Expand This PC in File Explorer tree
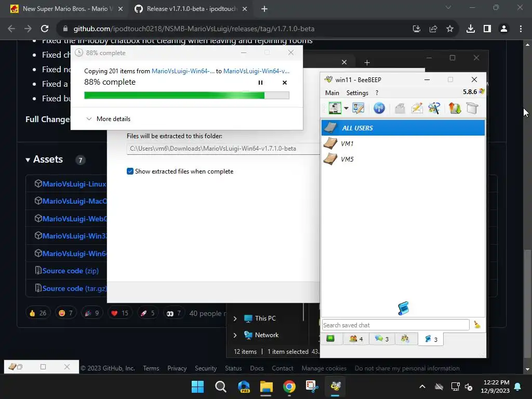This screenshot has width=532, height=399. coord(235,318)
